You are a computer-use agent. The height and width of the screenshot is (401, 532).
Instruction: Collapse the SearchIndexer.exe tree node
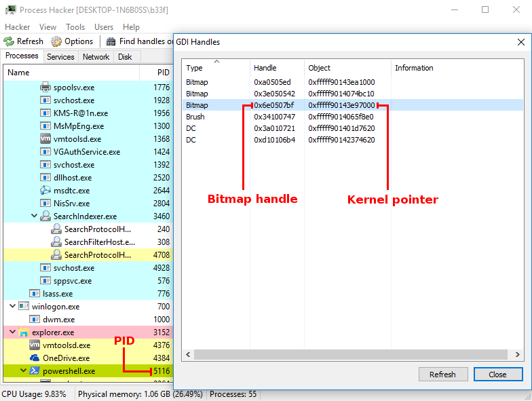pos(34,216)
